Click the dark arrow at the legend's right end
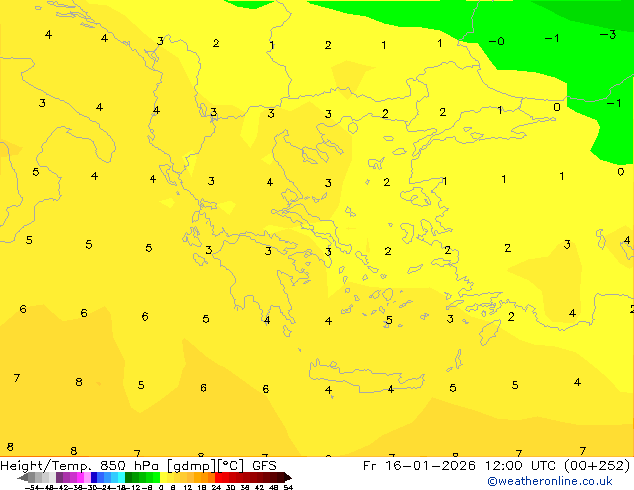Screen dimensions: 634x490 [x=288, y=477]
